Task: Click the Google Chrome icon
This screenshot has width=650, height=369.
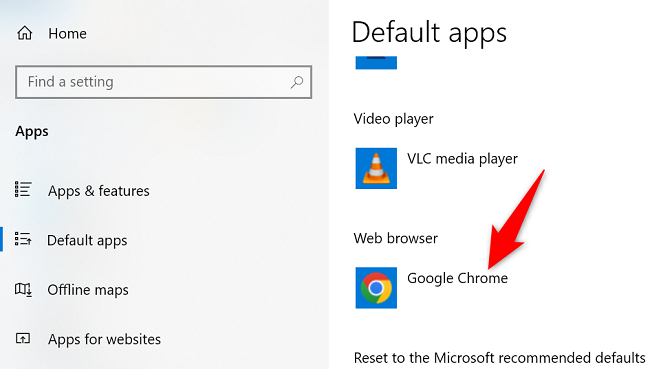Action: 376,288
